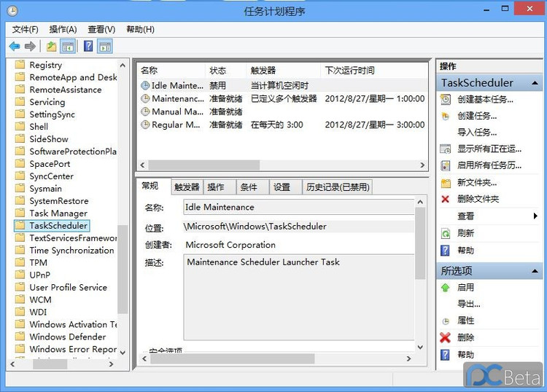Click the Up one level folder icon
Viewport: 547px width, 392px height.
coord(52,46)
